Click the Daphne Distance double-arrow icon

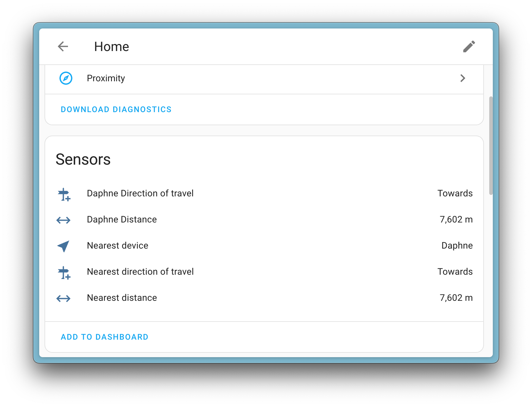tap(64, 220)
